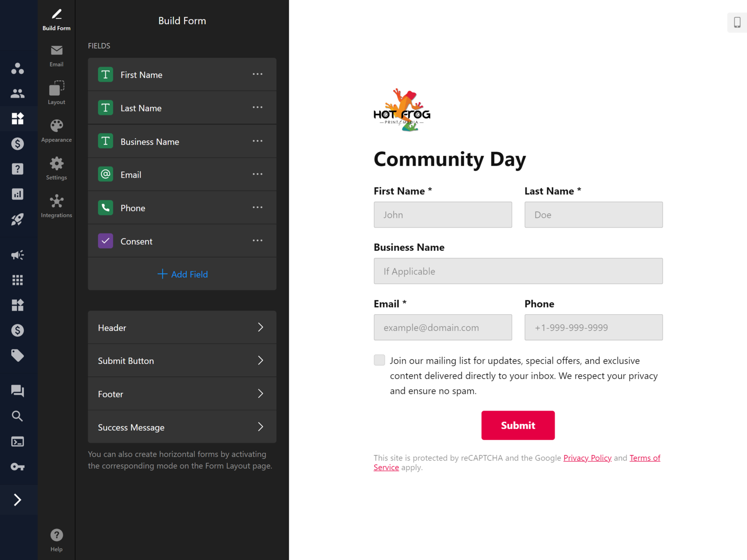Open the Integrations panel

point(56,205)
